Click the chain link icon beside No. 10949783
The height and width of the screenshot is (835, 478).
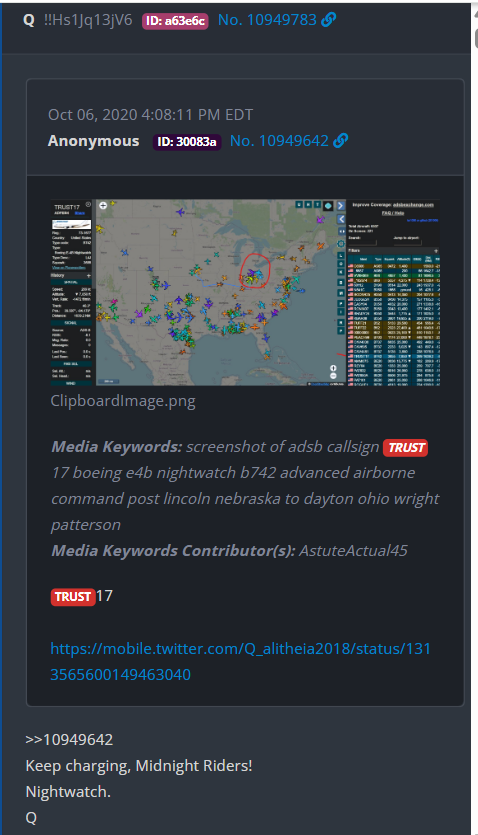pos(328,20)
